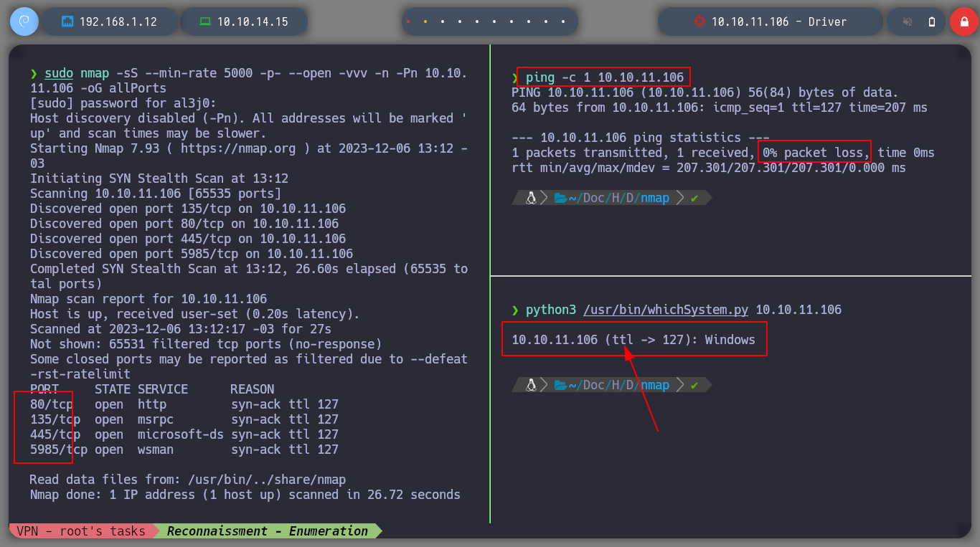This screenshot has height=547, width=980.
Task: Click the ethernet icon beside 192.168.1.12
Action: click(x=67, y=22)
